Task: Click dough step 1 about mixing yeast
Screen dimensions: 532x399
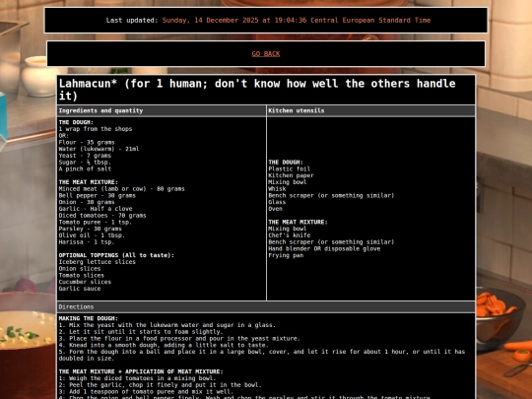Action: pyautogui.click(x=166, y=325)
